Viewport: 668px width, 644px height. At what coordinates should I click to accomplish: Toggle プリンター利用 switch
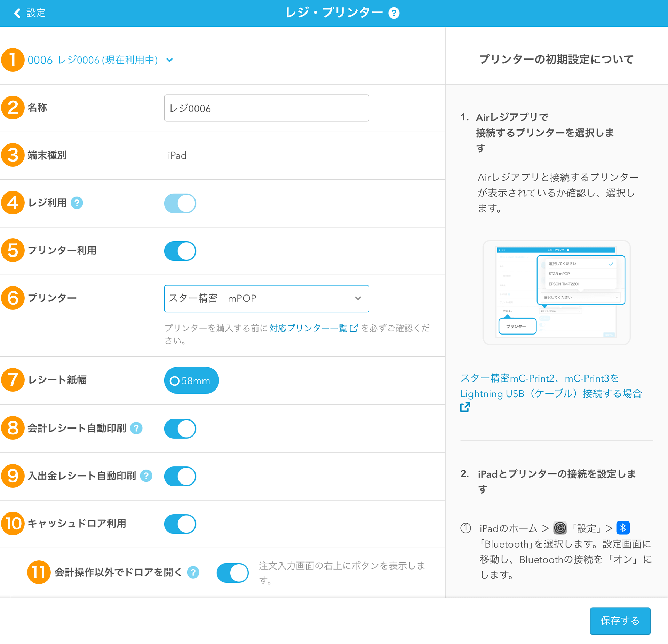click(180, 251)
